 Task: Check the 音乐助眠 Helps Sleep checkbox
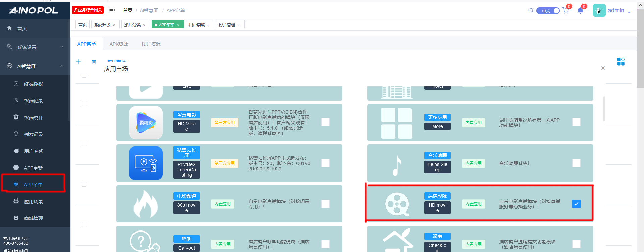click(x=576, y=163)
